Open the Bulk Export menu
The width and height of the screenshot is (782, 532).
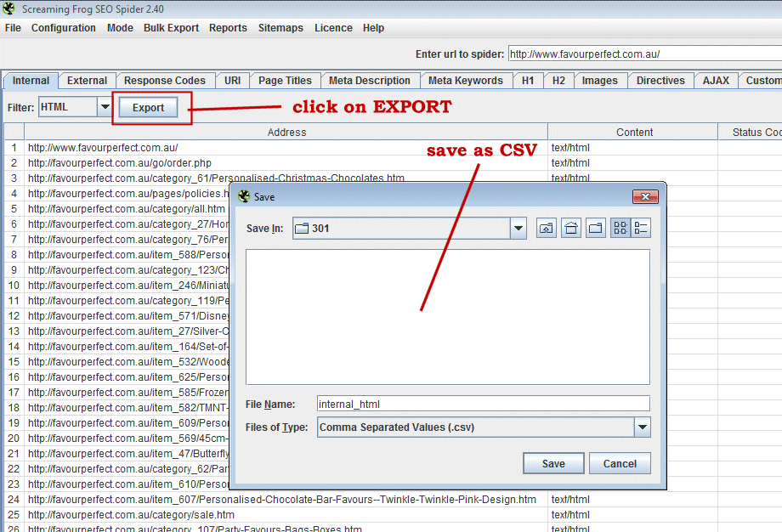coord(171,28)
